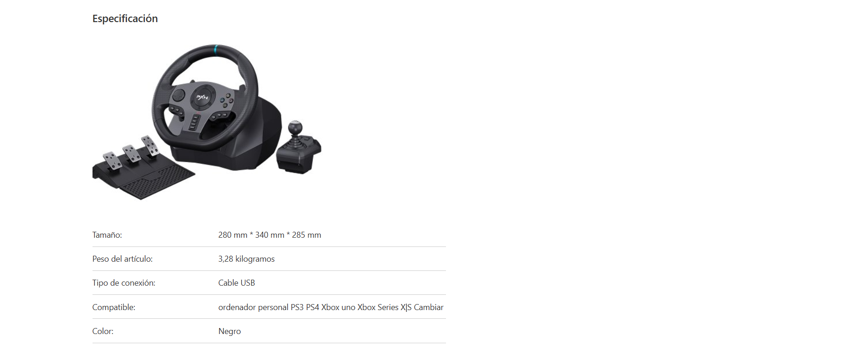Click the racing wheel product image
The image size is (868, 346).
(207, 122)
